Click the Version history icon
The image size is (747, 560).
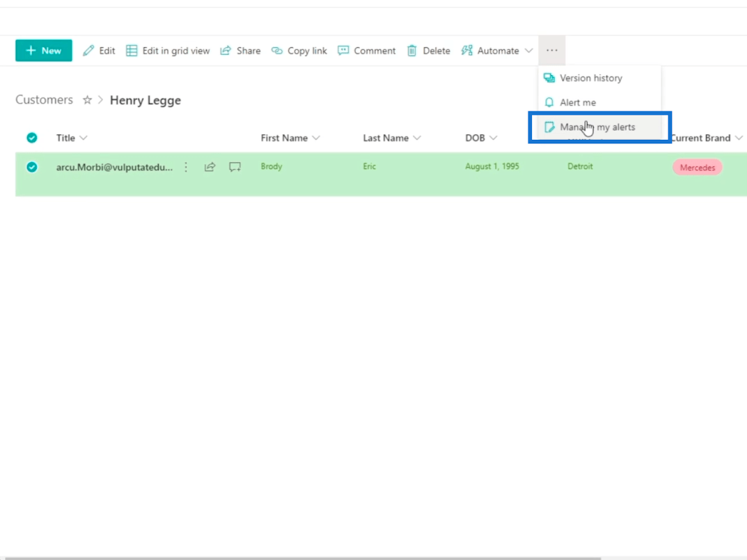click(549, 78)
